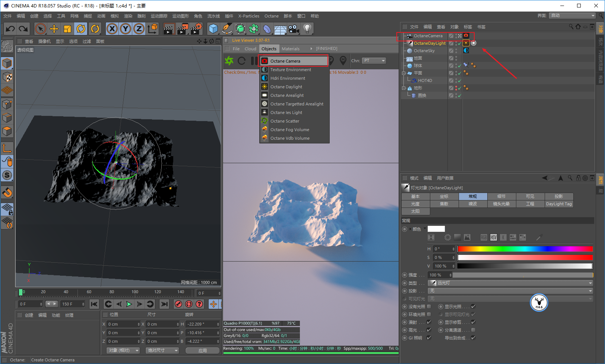Click the Undo arrow icon
605x364 pixels.
click(10, 29)
